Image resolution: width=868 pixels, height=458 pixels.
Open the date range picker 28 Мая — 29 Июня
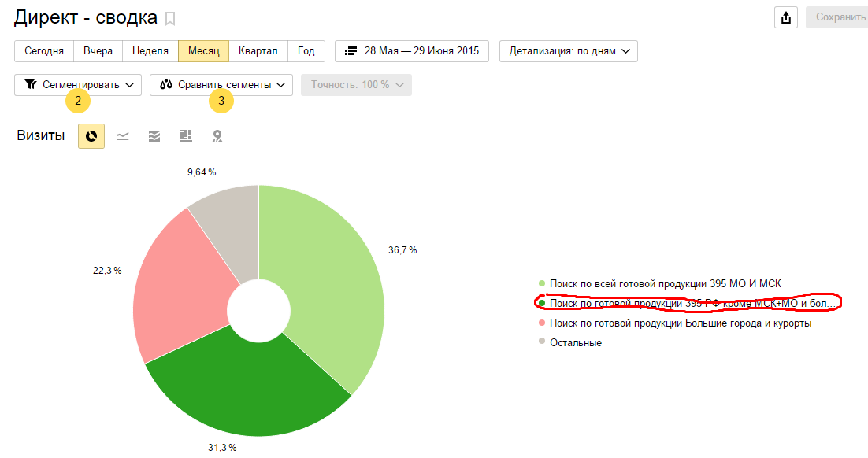coord(412,51)
